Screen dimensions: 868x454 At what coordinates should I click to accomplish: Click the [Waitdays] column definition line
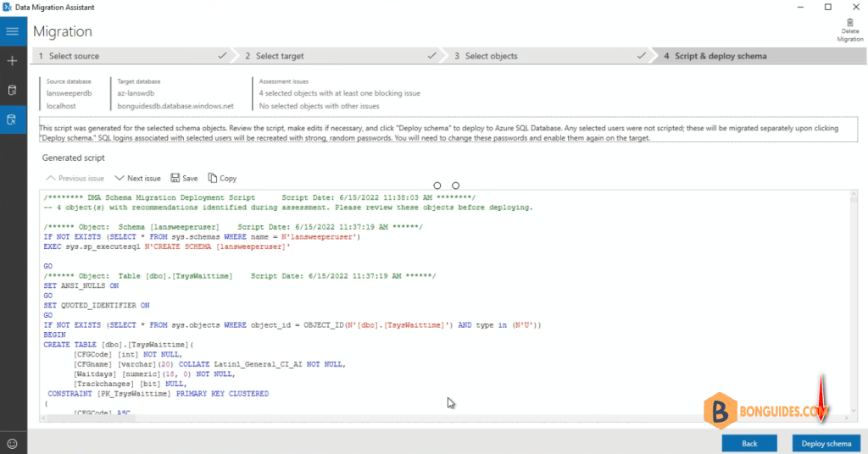click(x=154, y=374)
